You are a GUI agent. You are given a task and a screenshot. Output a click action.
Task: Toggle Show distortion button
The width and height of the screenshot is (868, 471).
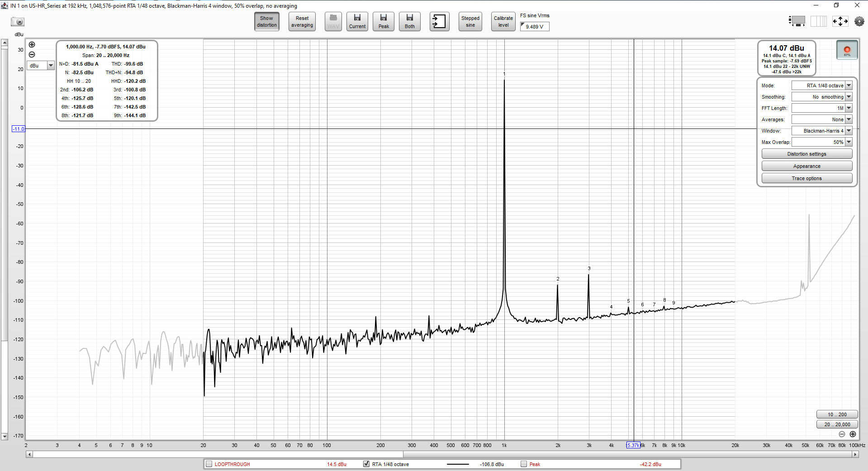click(267, 22)
